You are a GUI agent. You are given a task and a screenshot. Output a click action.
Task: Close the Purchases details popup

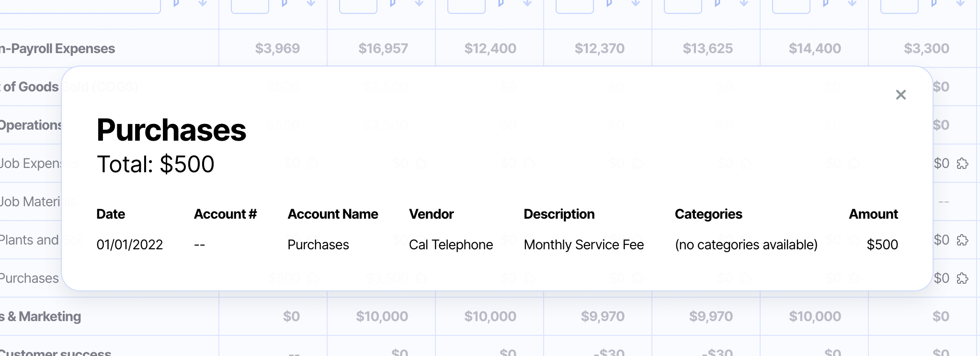click(900, 95)
